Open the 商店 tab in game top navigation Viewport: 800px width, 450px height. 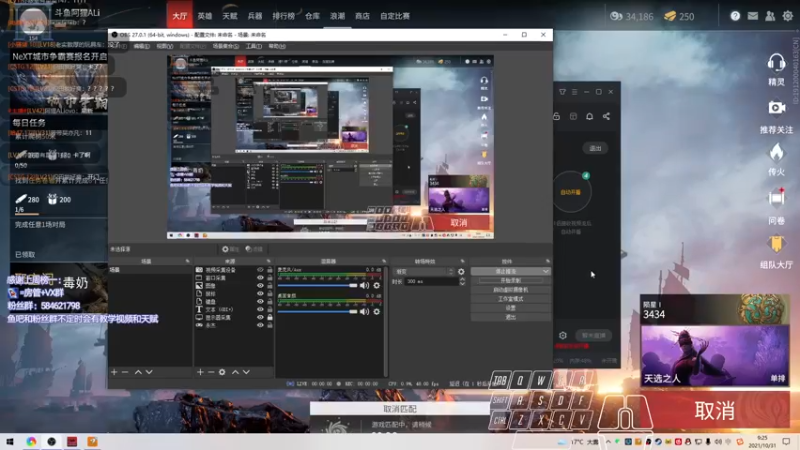click(362, 16)
